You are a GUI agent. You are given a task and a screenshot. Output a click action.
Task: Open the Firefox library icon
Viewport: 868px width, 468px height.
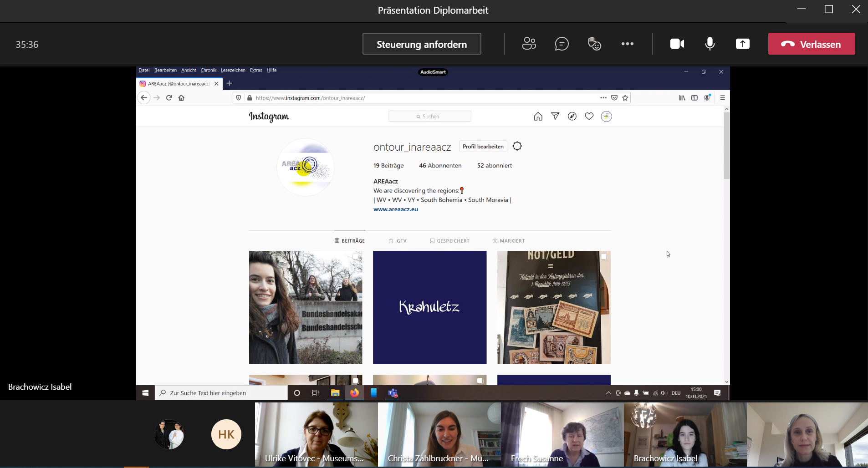(682, 98)
